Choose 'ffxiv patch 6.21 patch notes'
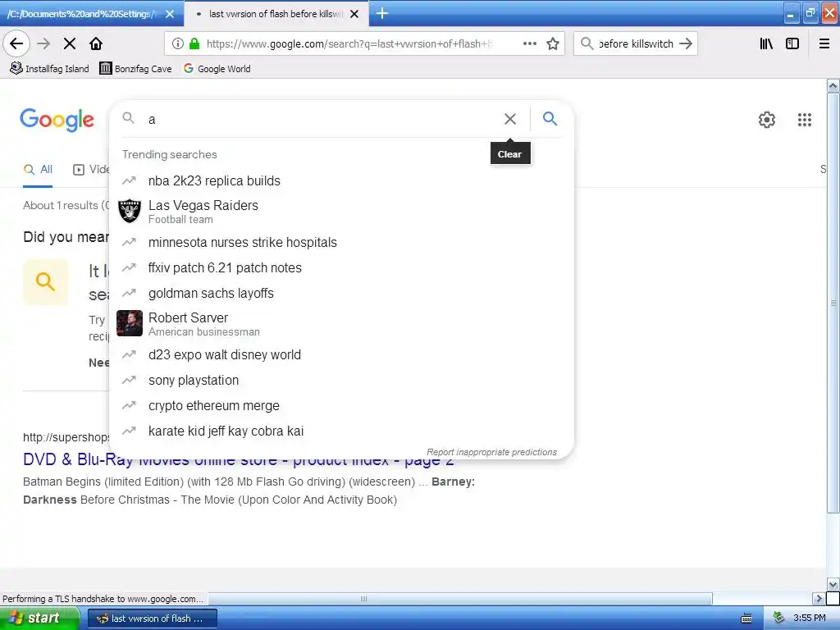This screenshot has width=840, height=630. tap(341, 268)
